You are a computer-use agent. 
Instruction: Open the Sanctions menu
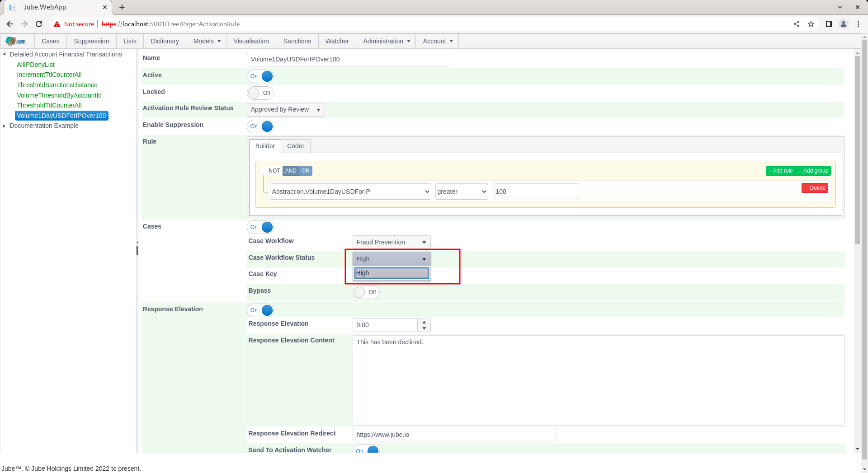click(297, 41)
